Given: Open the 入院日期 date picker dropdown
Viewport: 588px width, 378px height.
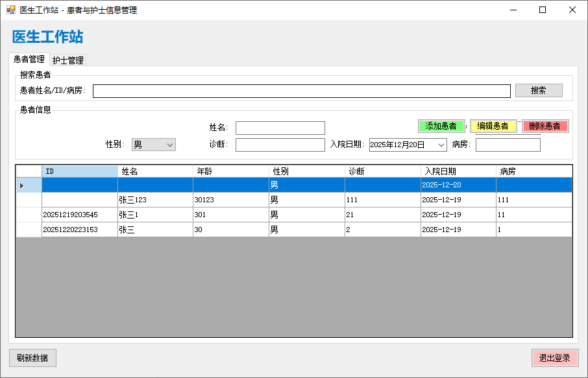Looking at the screenshot, I should [x=441, y=145].
